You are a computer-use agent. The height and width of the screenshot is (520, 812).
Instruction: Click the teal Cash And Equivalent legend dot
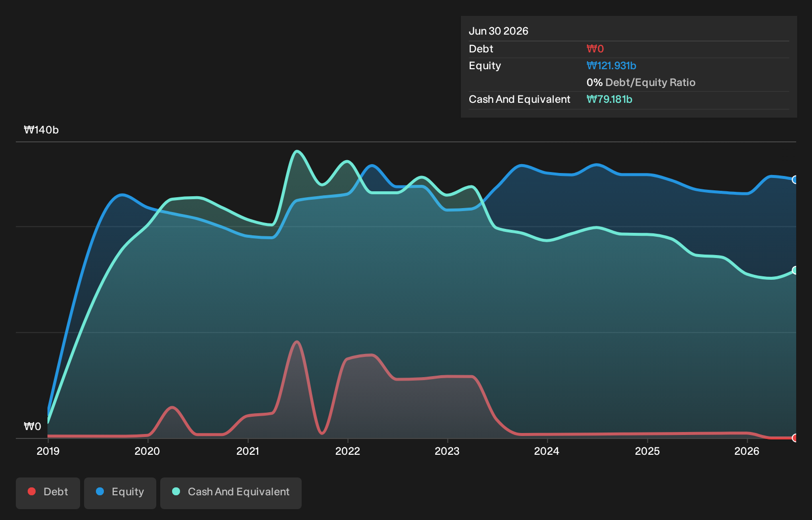[176, 491]
